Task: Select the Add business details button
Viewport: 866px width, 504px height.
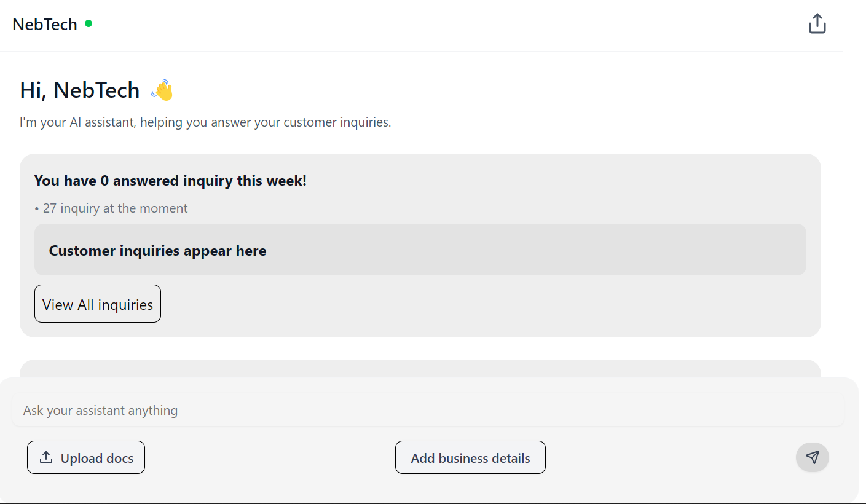Action: point(470,457)
